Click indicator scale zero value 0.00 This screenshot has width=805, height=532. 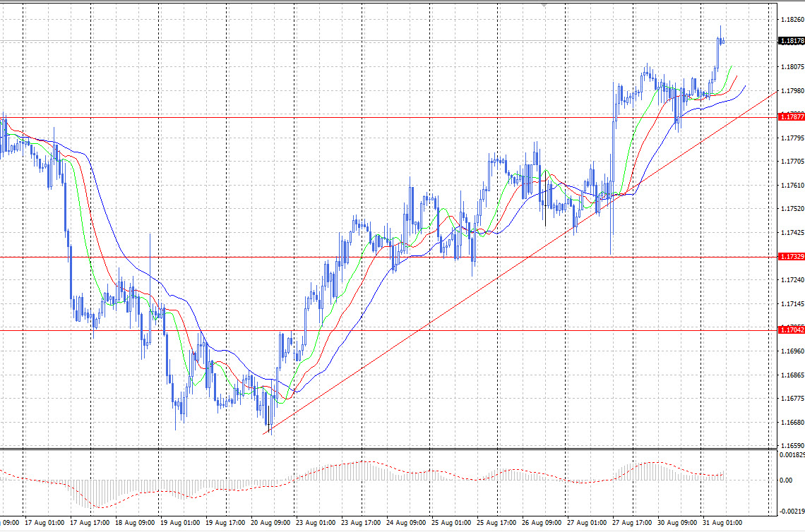786,480
